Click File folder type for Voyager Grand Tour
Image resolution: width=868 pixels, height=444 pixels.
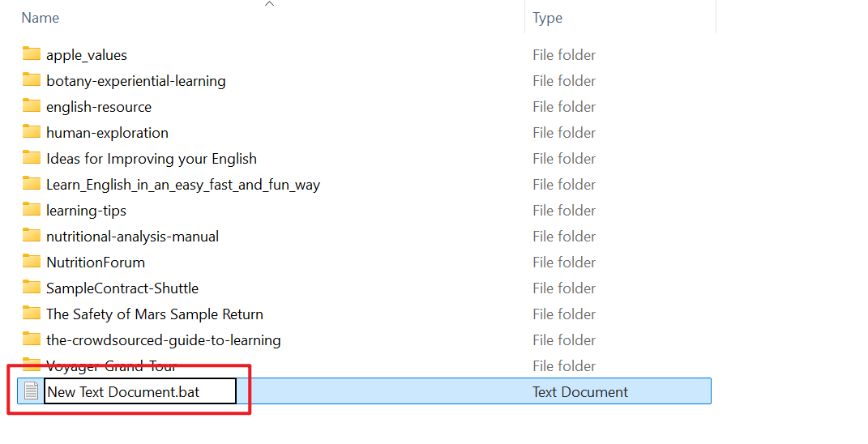(x=564, y=366)
